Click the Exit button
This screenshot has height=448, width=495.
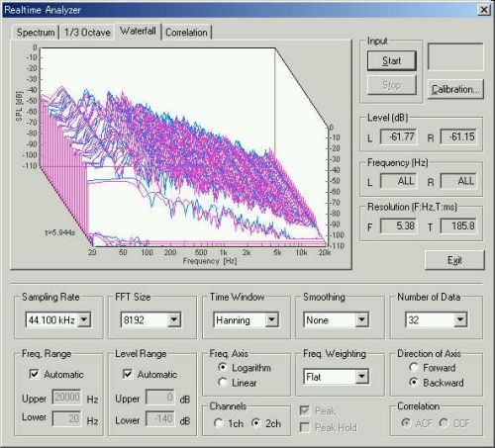click(454, 260)
